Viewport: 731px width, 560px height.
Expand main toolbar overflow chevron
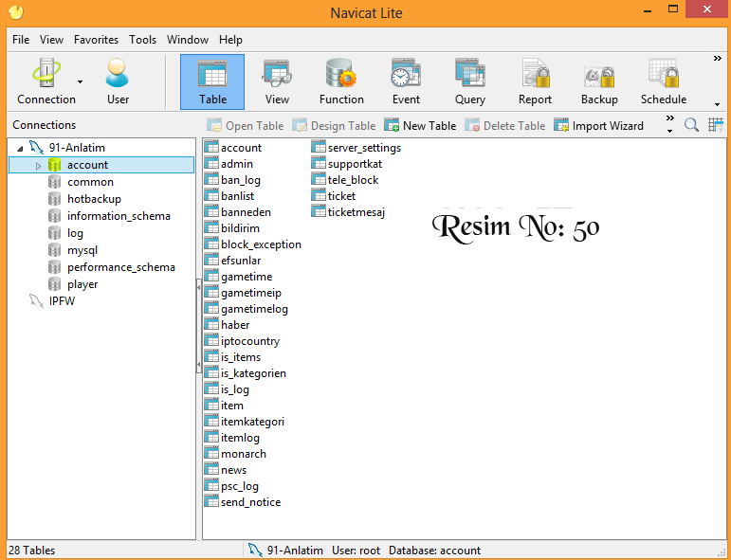(718, 58)
